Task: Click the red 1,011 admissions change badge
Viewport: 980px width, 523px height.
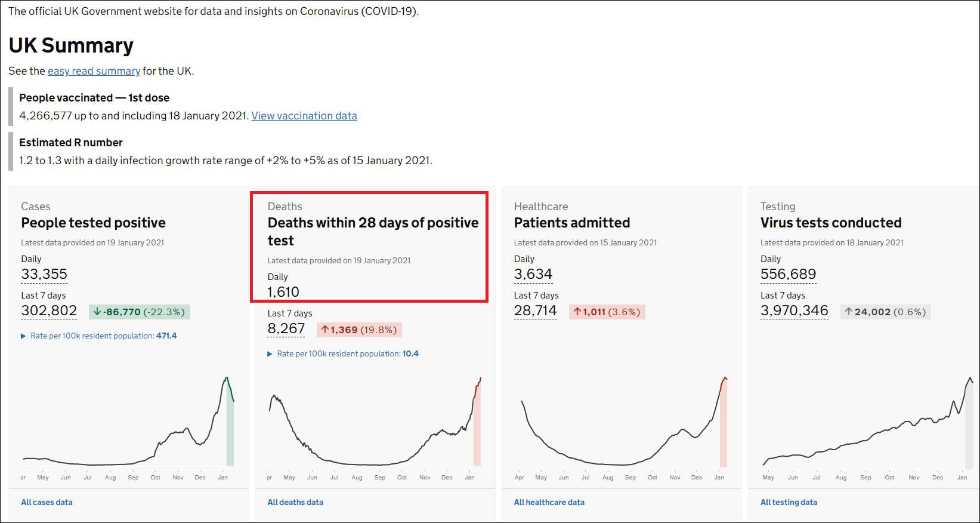Action: tap(607, 312)
